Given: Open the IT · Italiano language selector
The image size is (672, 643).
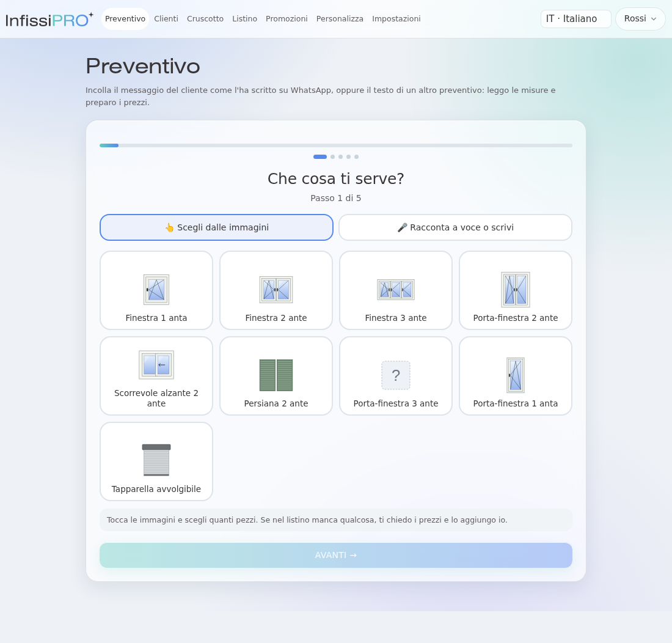Looking at the screenshot, I should click(575, 19).
